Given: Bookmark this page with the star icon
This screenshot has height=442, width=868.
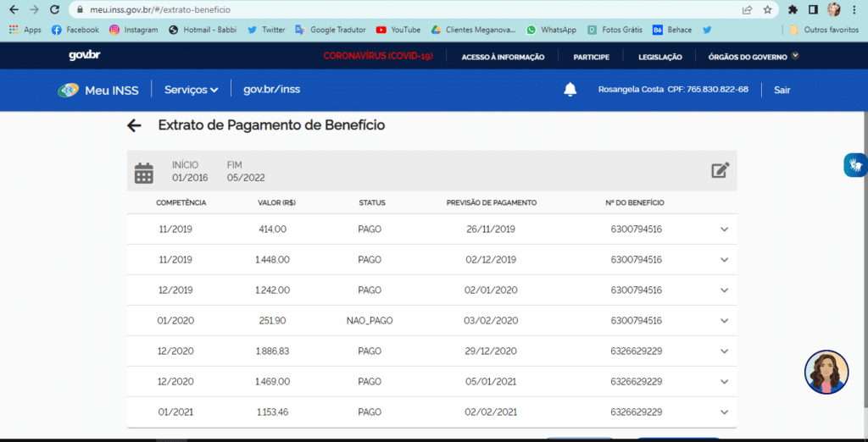Looking at the screenshot, I should tap(767, 10).
